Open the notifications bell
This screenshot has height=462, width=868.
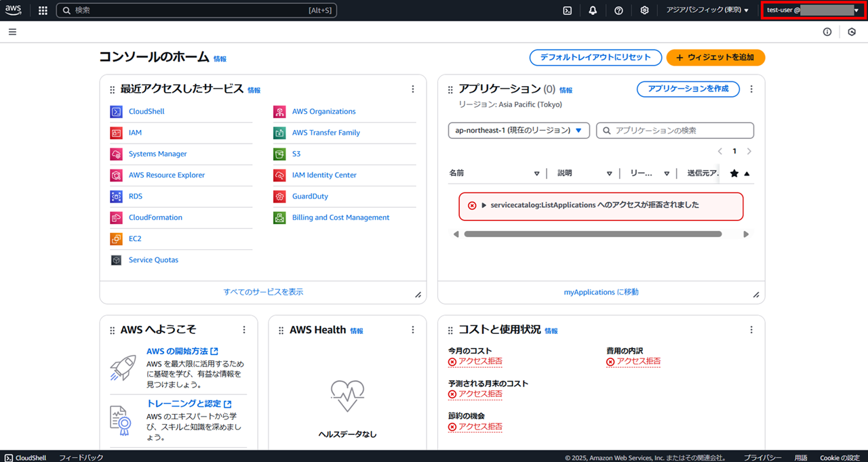(593, 10)
